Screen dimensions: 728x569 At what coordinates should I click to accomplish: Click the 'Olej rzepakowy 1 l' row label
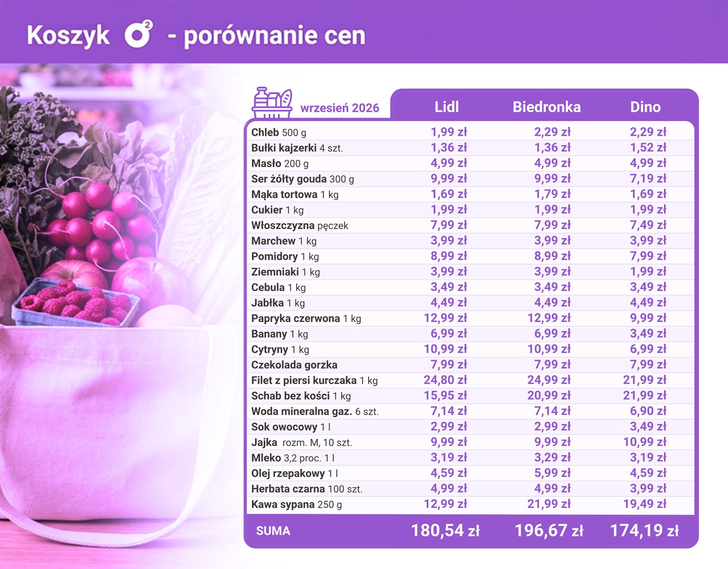294,473
